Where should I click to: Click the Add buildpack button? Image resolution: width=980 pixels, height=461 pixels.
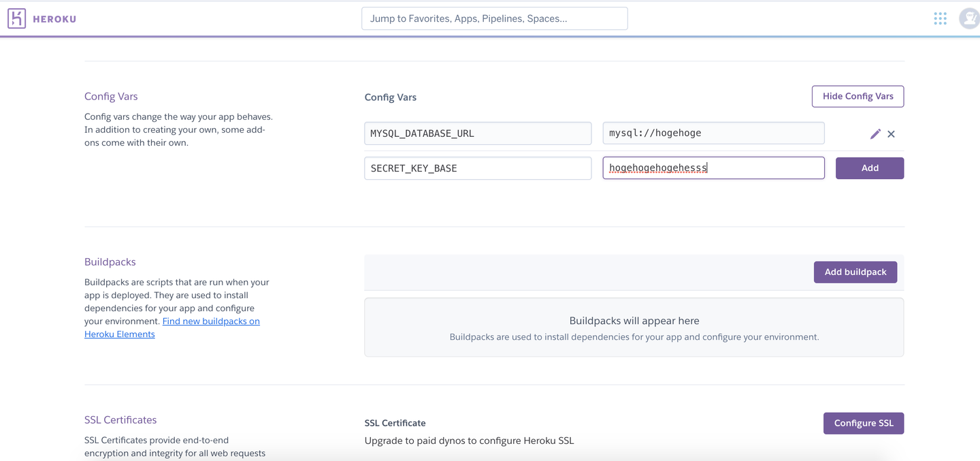(x=855, y=272)
